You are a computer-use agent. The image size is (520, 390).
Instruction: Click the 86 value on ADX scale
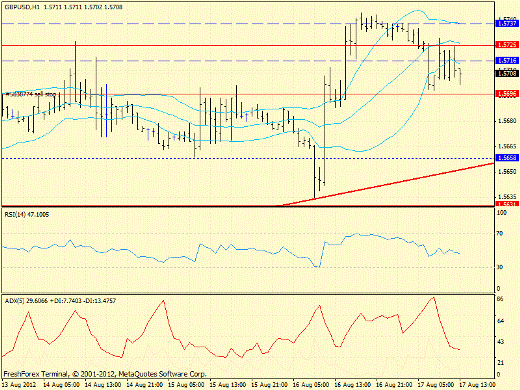[500, 299]
